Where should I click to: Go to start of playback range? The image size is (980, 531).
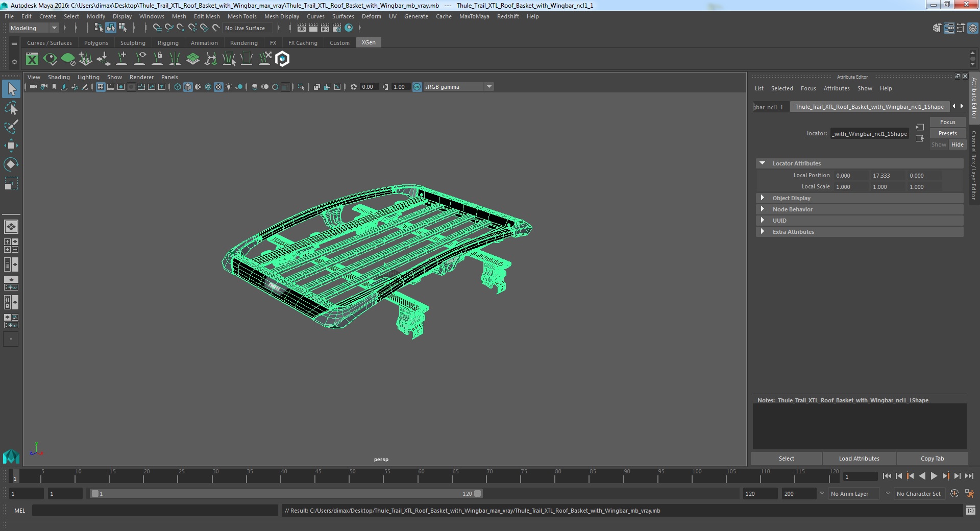click(x=887, y=476)
